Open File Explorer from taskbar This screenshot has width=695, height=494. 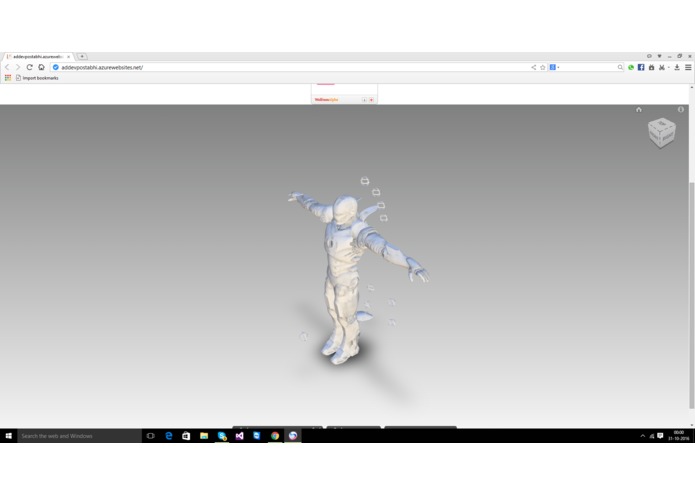[204, 436]
